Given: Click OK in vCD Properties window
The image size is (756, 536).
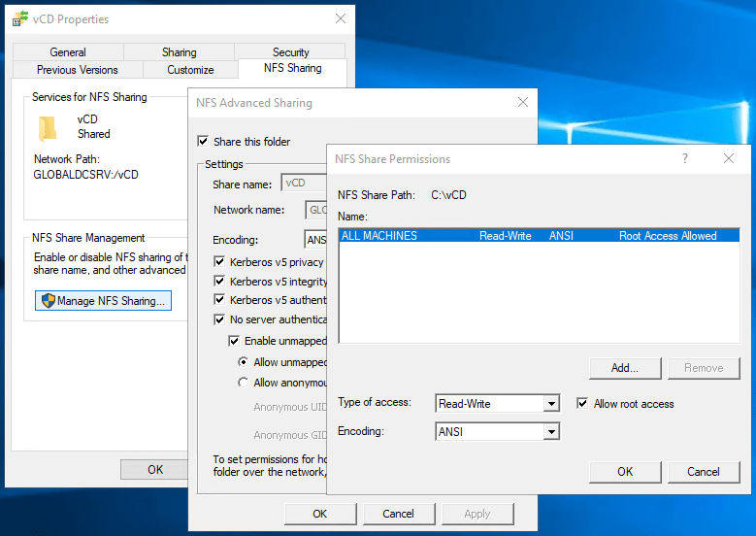Looking at the screenshot, I should (154, 469).
